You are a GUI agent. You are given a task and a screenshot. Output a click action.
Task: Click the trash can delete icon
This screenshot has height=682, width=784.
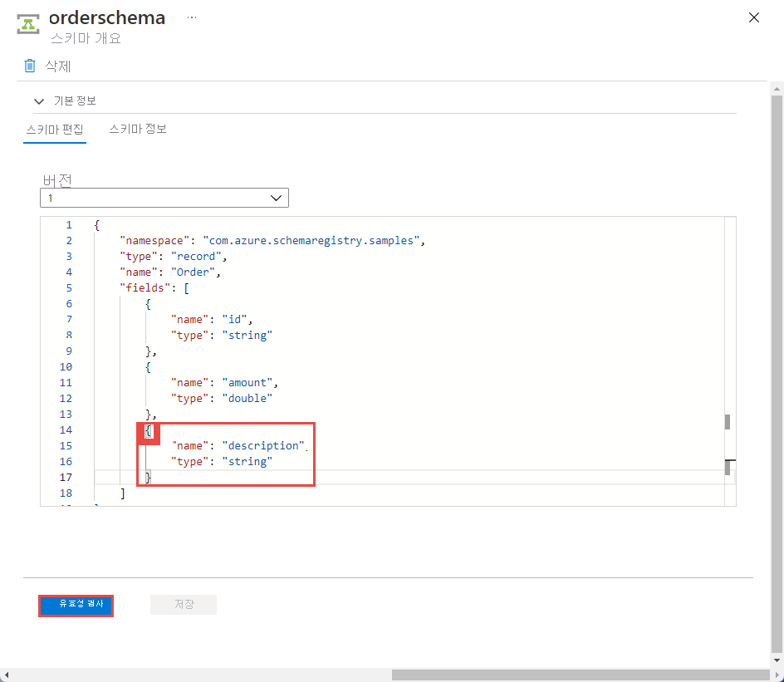(x=30, y=66)
